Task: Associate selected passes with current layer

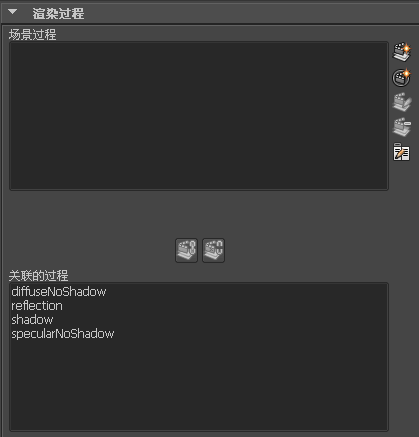Action: pyautogui.click(x=187, y=250)
